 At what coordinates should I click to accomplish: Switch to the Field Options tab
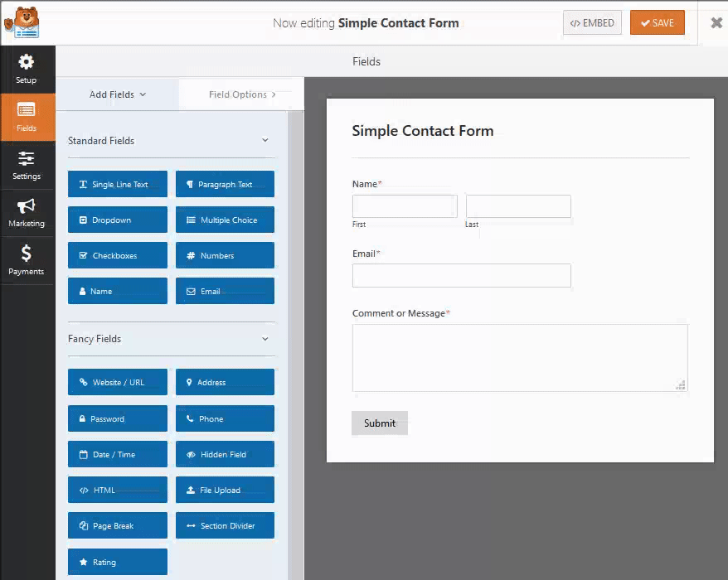(242, 94)
